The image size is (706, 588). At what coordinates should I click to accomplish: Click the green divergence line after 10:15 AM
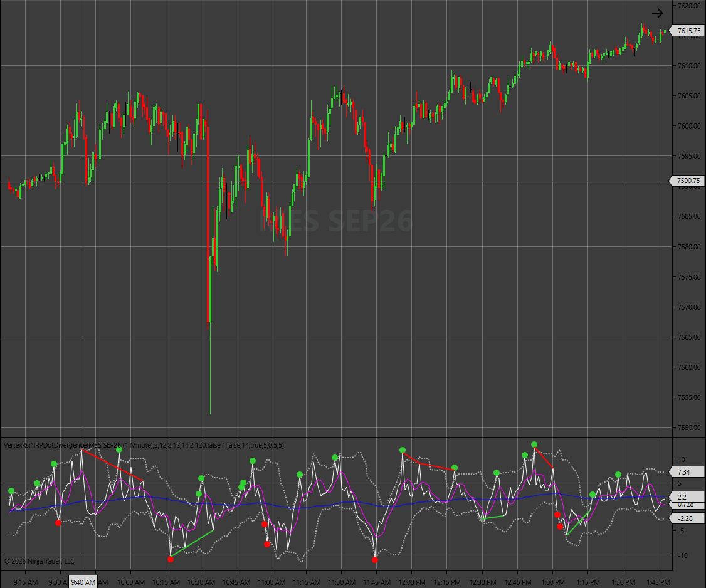192,543
